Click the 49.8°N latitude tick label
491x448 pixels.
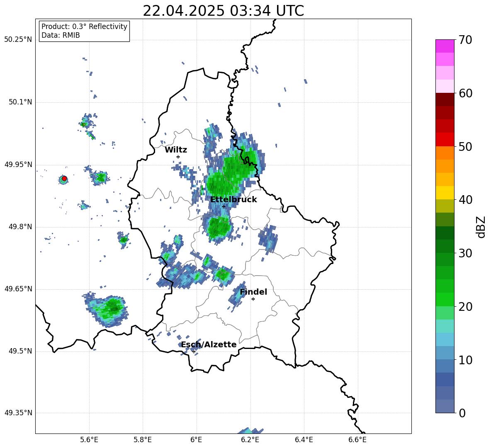pos(20,227)
